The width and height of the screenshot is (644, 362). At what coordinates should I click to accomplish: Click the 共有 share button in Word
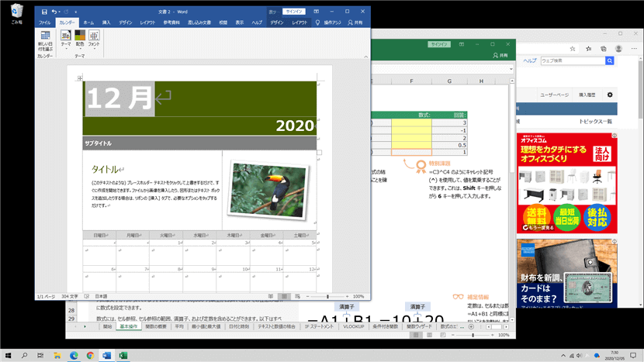[355, 22]
